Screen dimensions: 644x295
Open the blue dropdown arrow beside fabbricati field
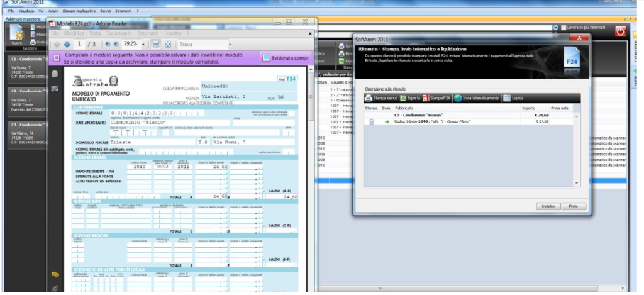coord(556,27)
